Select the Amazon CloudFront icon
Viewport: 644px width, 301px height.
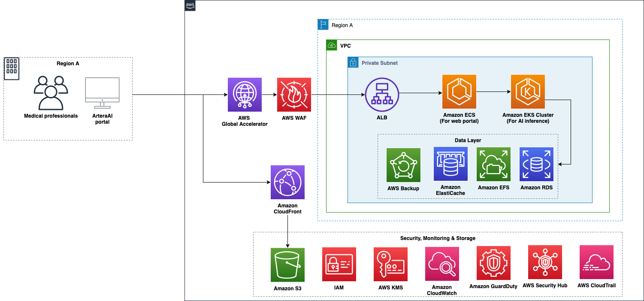[x=287, y=182]
